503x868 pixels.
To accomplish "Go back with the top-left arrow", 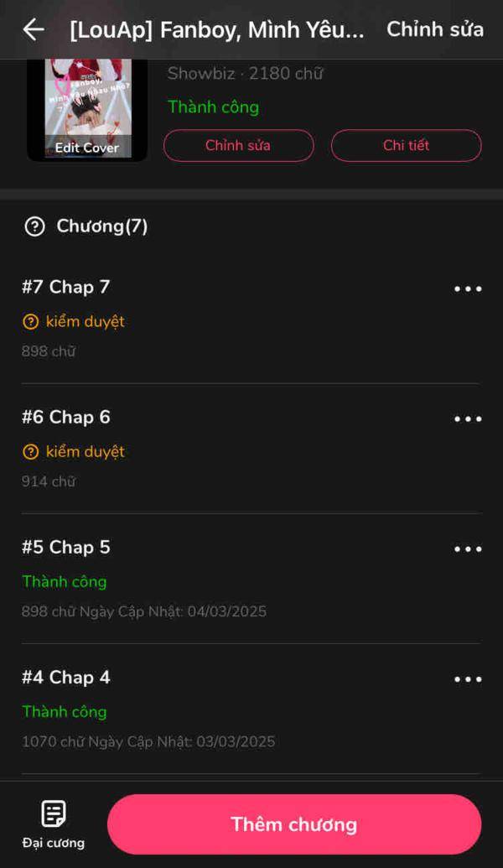I will 34,29.
